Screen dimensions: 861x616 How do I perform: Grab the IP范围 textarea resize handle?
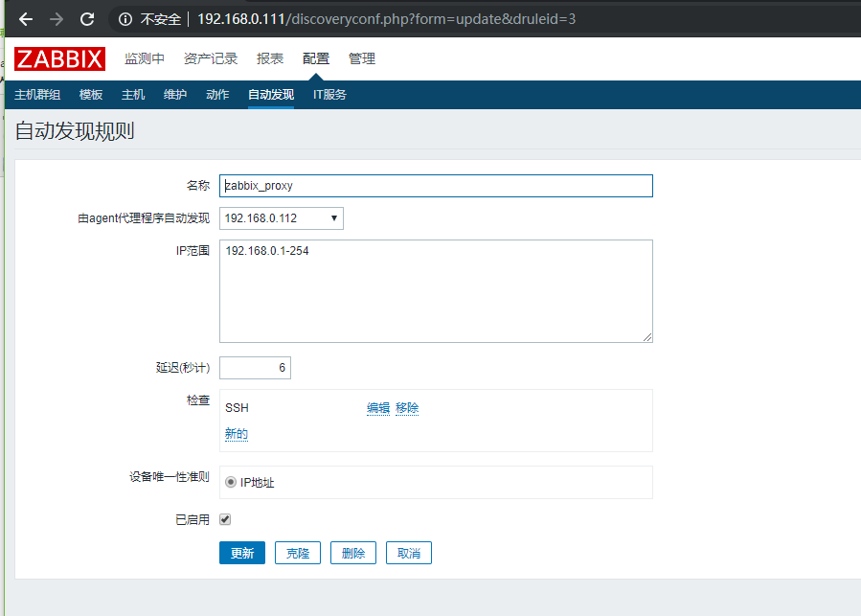coord(647,337)
